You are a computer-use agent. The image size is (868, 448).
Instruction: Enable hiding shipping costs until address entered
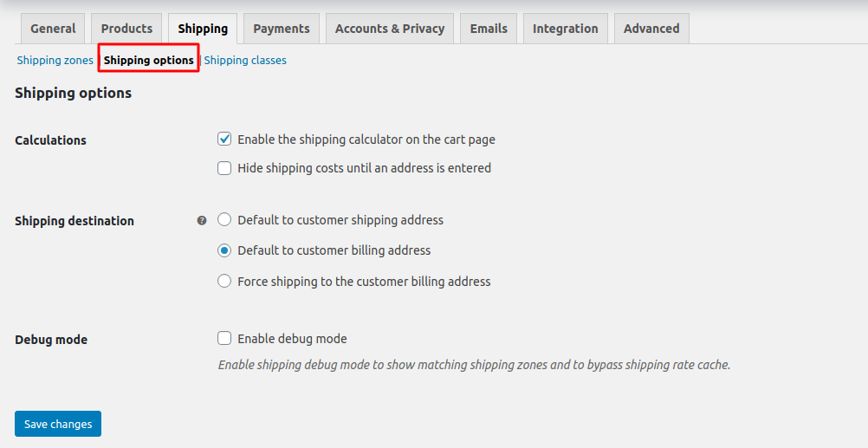click(x=224, y=168)
